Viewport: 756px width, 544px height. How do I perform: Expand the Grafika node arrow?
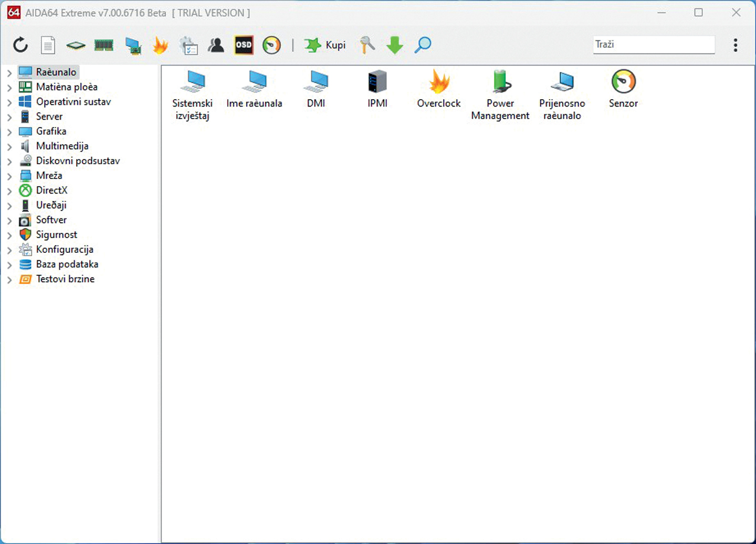(x=9, y=132)
